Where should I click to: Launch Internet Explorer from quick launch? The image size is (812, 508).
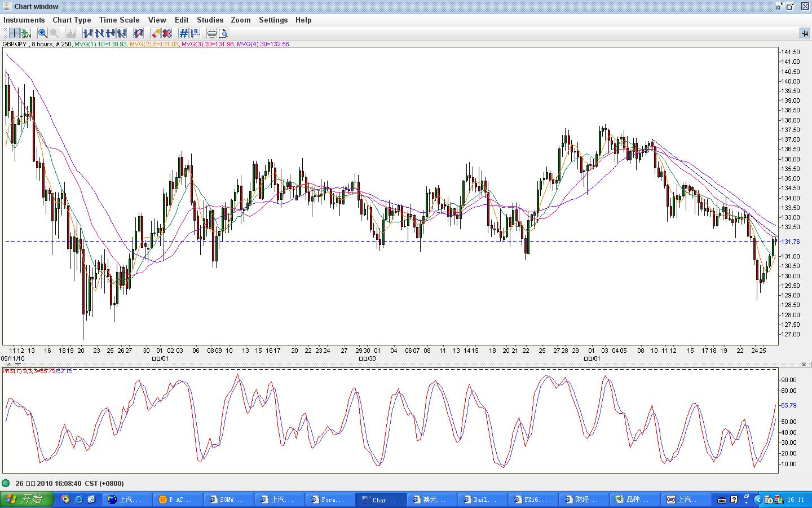tap(78, 500)
